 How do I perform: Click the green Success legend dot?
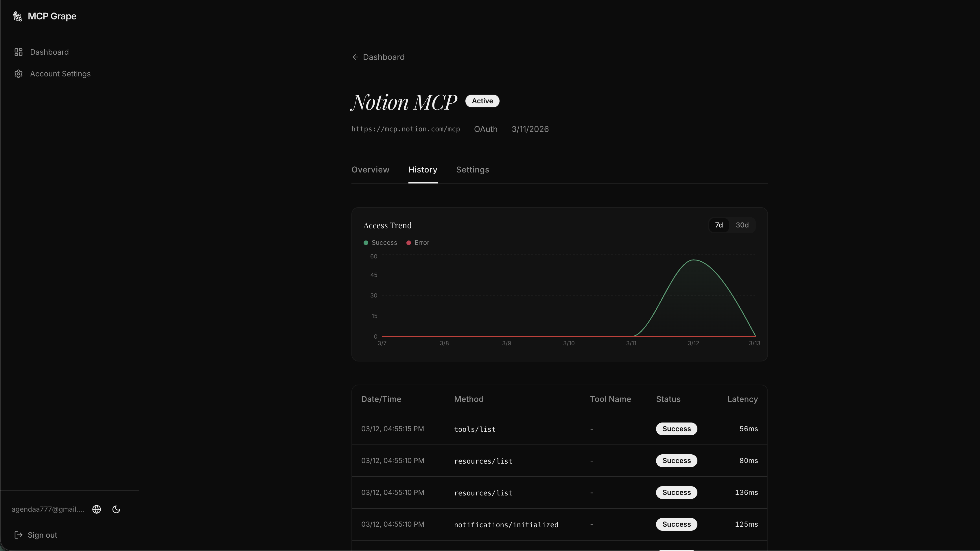(366, 243)
